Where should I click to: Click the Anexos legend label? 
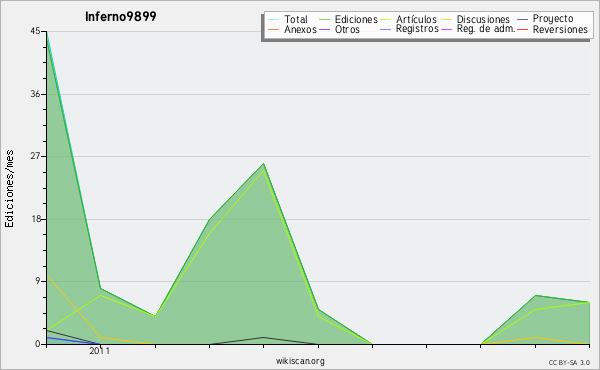pyautogui.click(x=300, y=29)
